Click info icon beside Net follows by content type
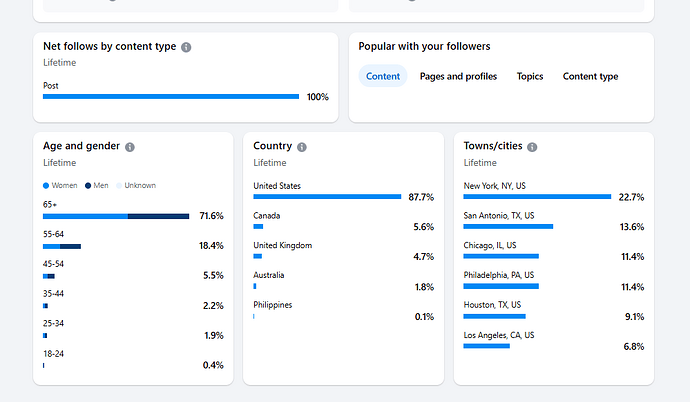 186,47
